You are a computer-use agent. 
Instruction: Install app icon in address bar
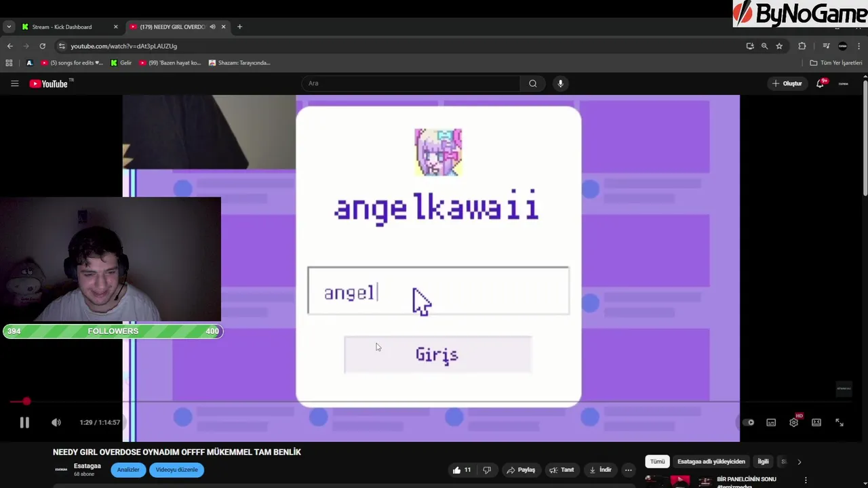tap(749, 46)
